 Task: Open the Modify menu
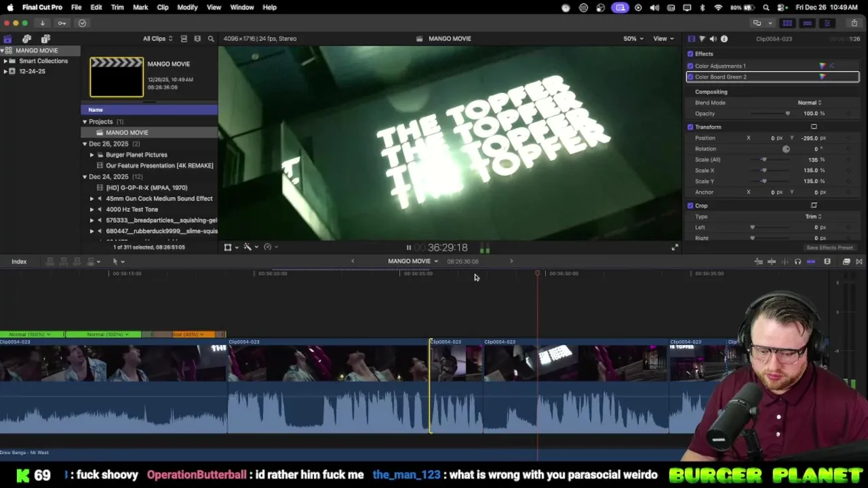pyautogui.click(x=187, y=7)
